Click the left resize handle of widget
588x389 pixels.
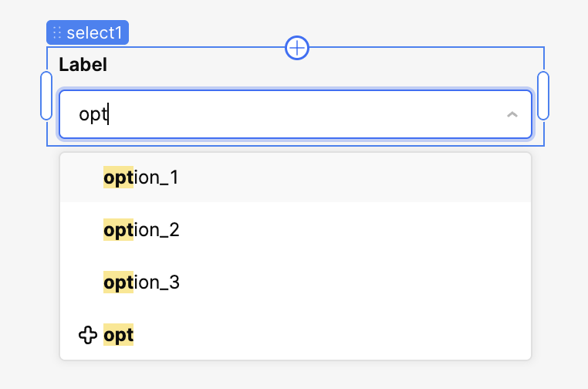coord(46,96)
